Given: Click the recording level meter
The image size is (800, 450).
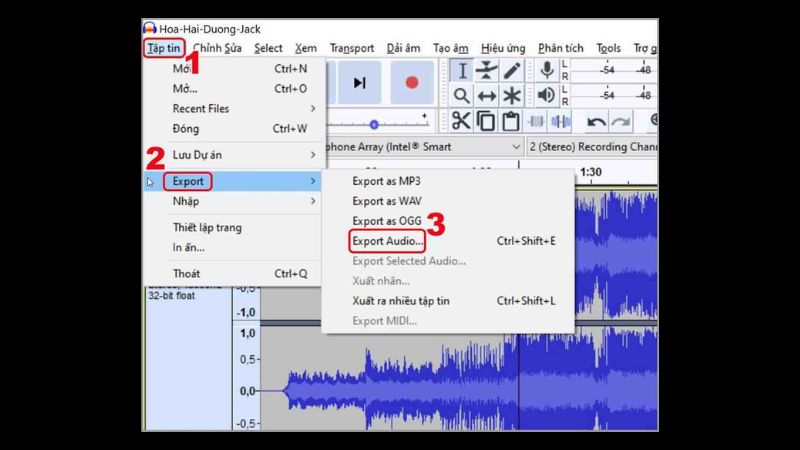Looking at the screenshot, I should [615, 70].
